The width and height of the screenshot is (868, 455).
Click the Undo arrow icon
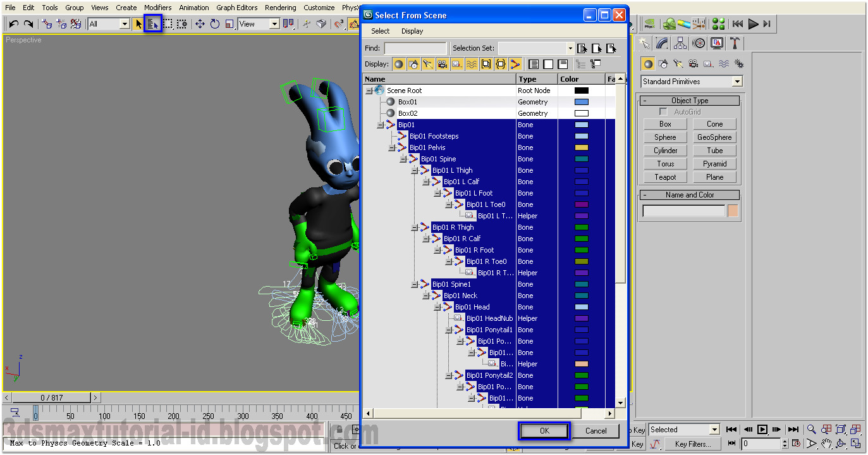pos(13,24)
